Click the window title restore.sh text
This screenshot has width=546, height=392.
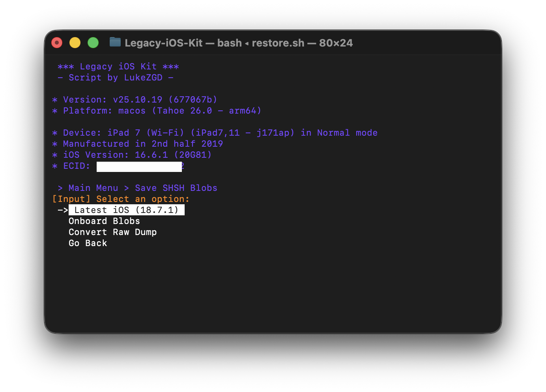278,43
